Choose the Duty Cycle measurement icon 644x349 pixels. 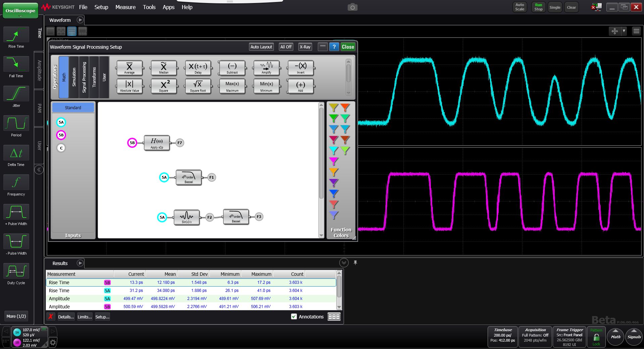tap(16, 271)
